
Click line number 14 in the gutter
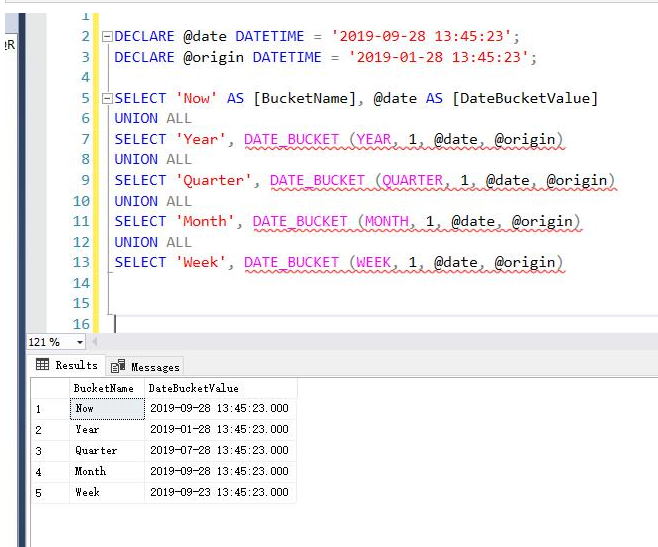[81, 283]
